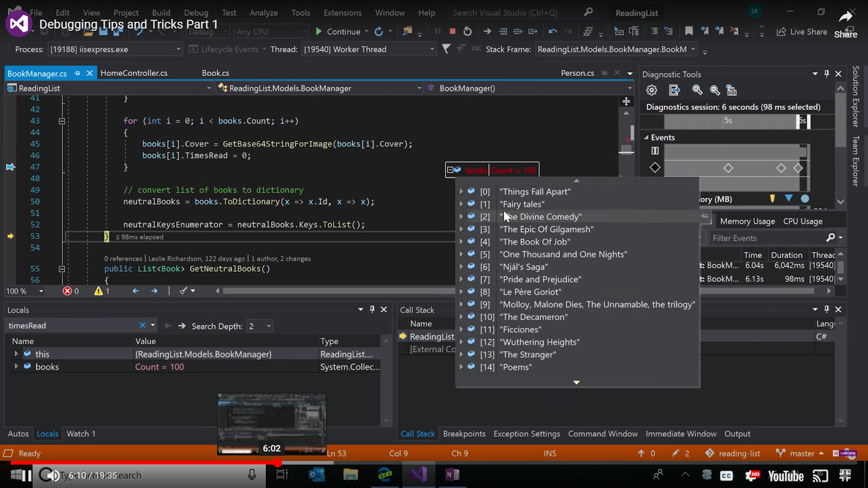Click the Continue debugging play icon

pos(319,31)
